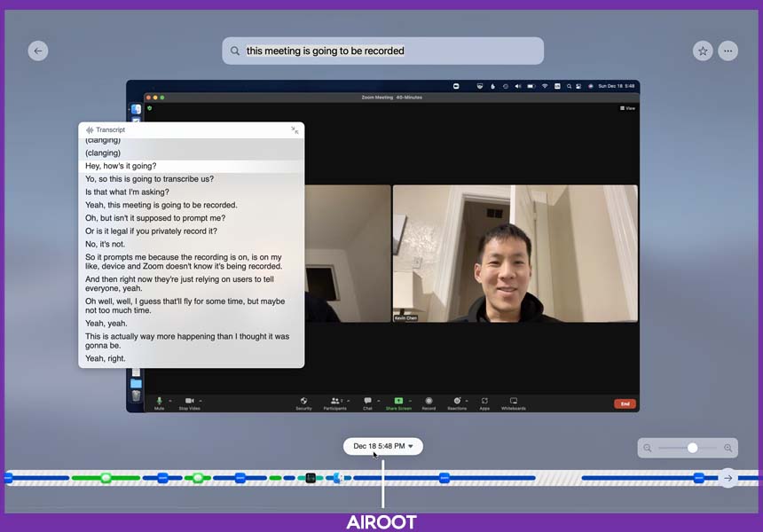This screenshot has height=532, width=763.
Task: Click the Wi-Fi icon in the menu bar
Action: [x=545, y=86]
